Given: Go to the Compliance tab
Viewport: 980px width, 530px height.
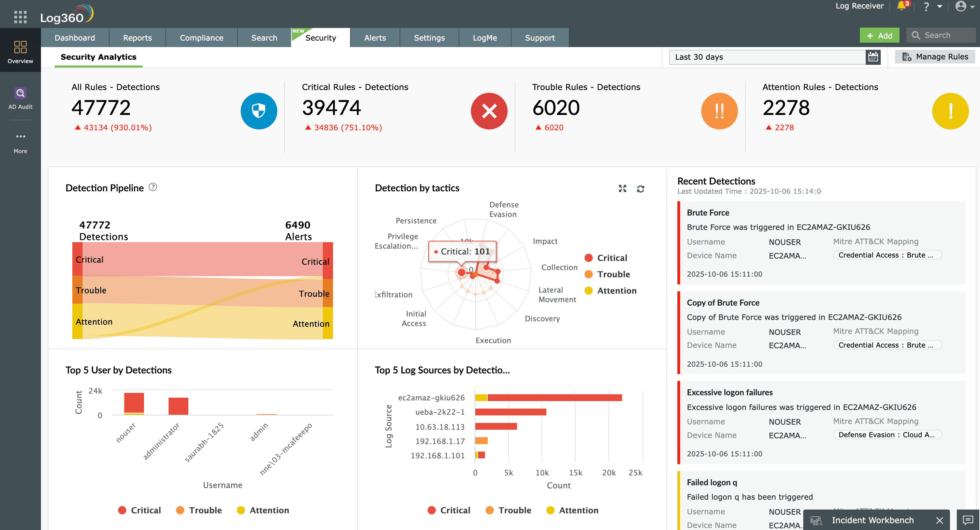Looking at the screenshot, I should pos(201,37).
